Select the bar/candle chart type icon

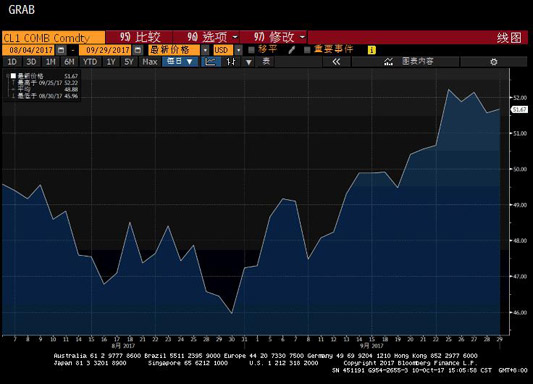point(231,62)
